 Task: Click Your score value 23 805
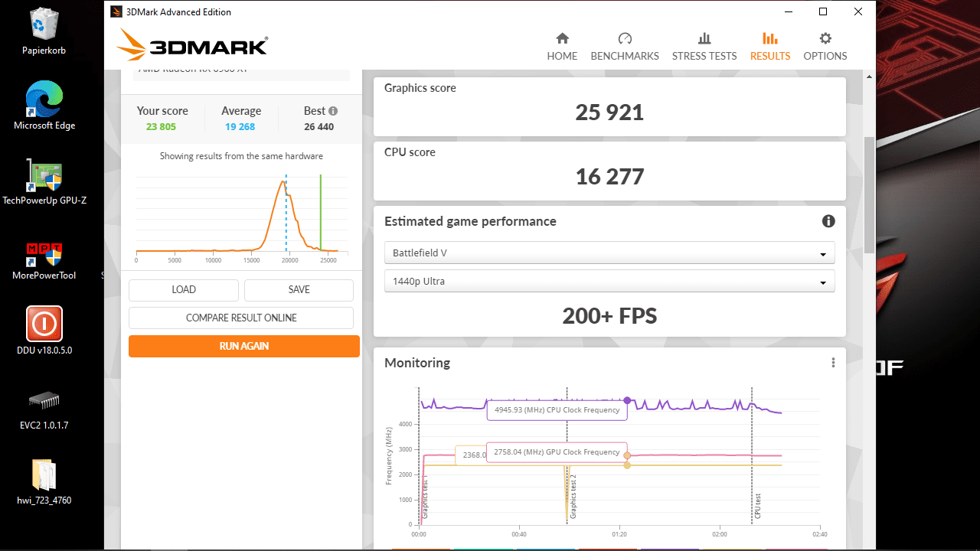(x=161, y=127)
